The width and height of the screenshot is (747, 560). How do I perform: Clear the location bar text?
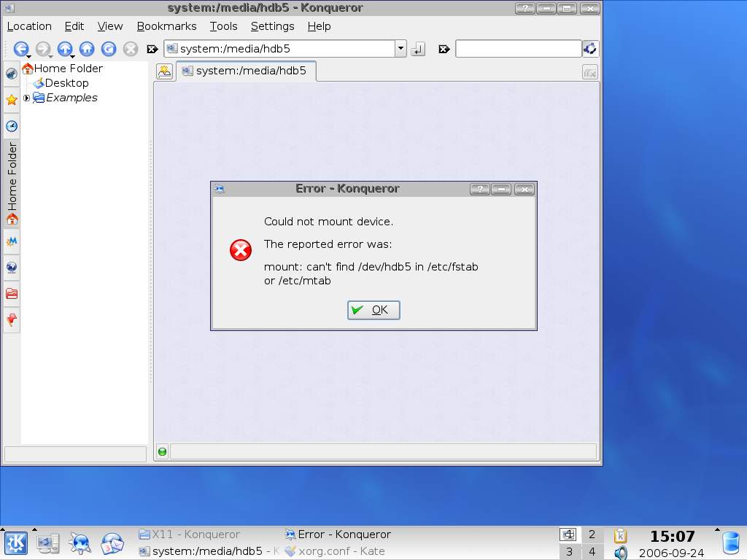(x=152, y=49)
